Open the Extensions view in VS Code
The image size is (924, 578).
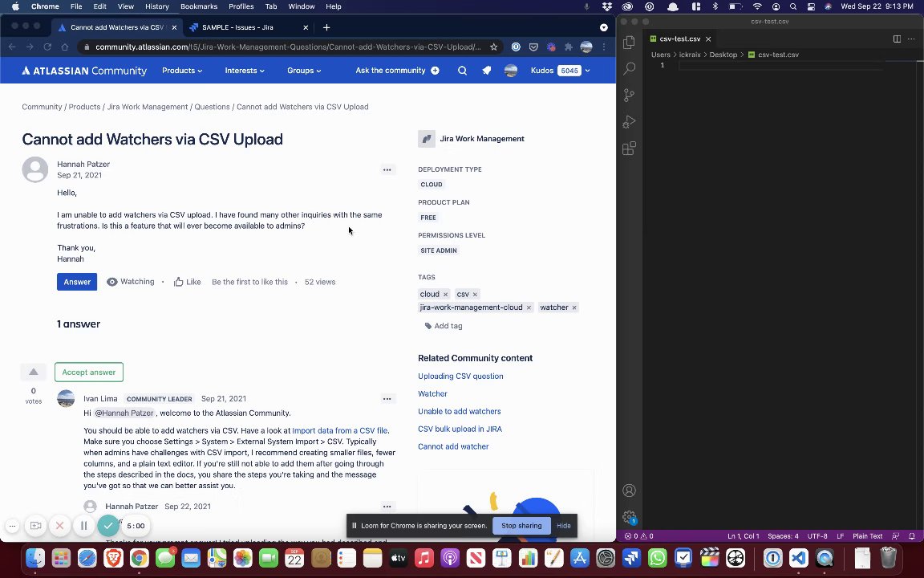click(629, 148)
